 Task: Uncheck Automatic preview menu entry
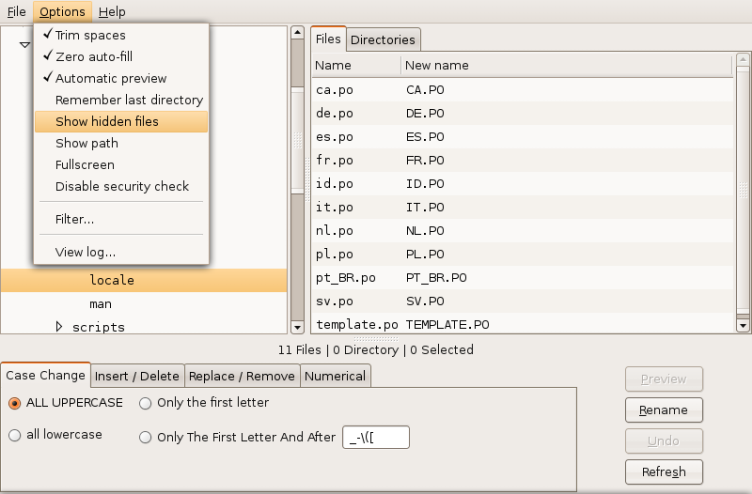click(110, 78)
